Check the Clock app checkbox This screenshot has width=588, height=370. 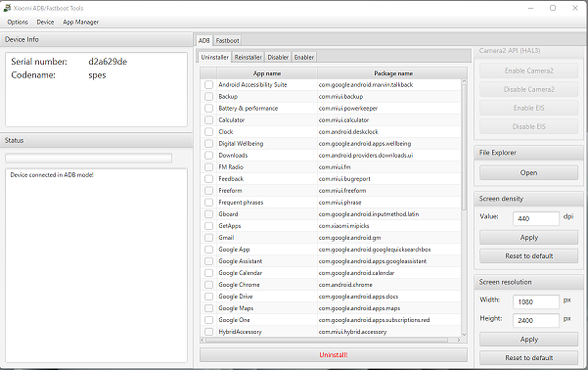click(x=208, y=132)
